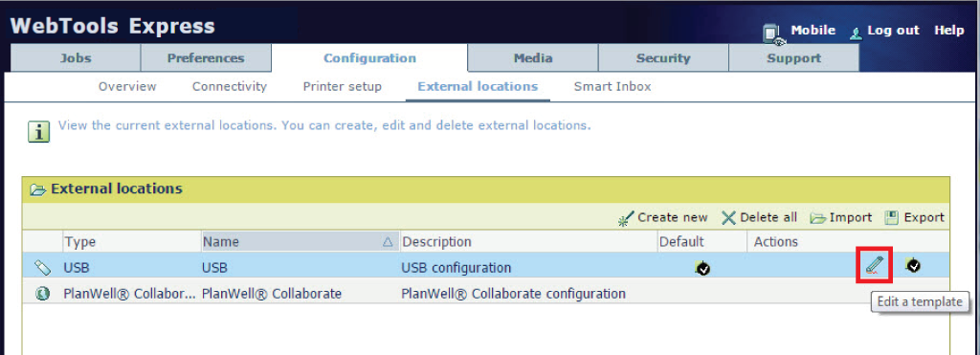Sort by Name column ascending arrow
This screenshot has height=355, width=980.
coord(388,242)
